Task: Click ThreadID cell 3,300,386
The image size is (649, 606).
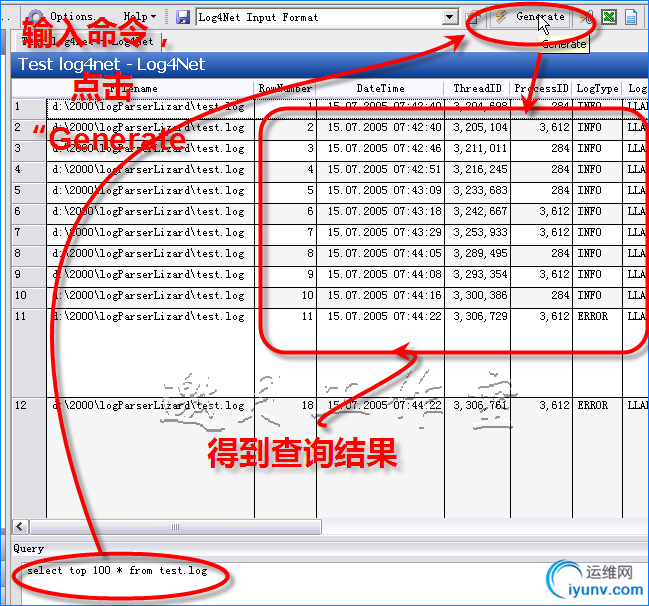Action: coord(478,296)
